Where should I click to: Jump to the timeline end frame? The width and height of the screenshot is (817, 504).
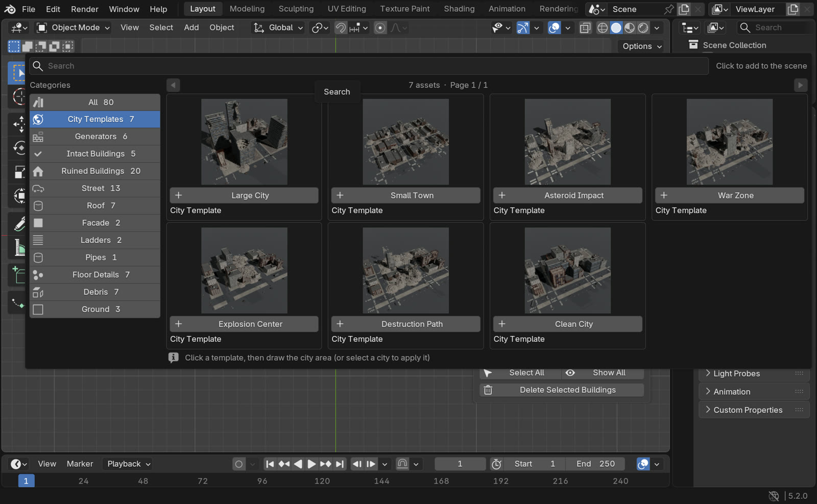pos(340,464)
